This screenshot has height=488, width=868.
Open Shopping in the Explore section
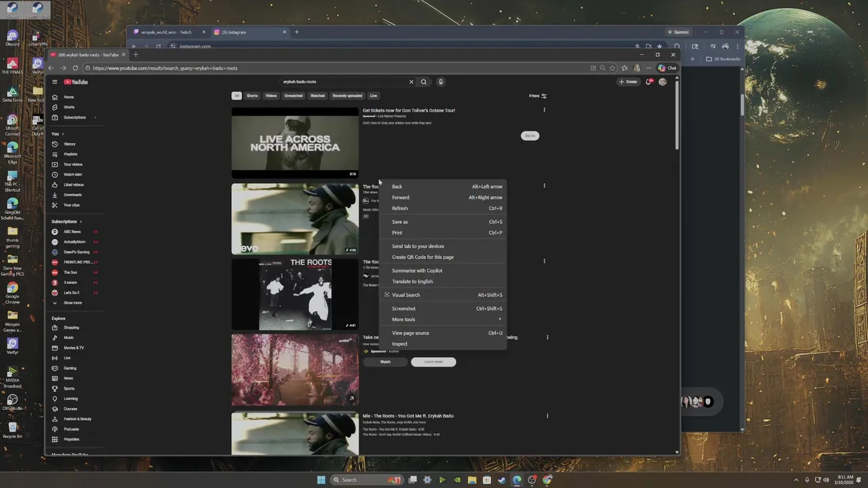point(71,328)
